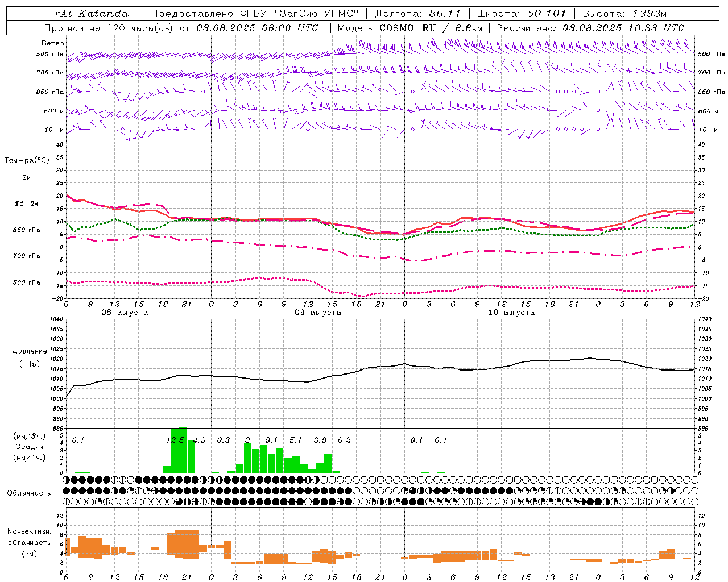Screen dimensions: 728x582
Task: Click the 08 августа date label
Action: pos(125,313)
